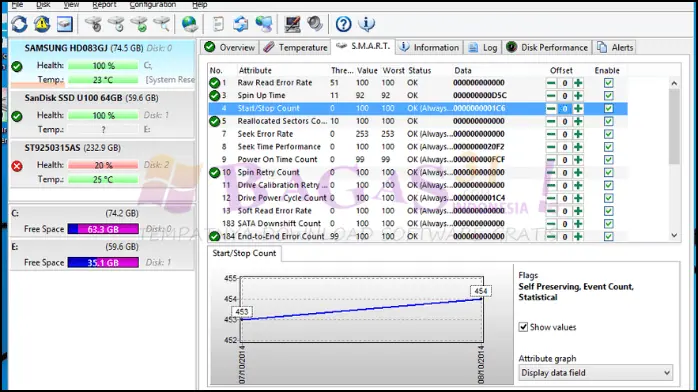Click the globe with disk toolbar icon

click(x=190, y=24)
